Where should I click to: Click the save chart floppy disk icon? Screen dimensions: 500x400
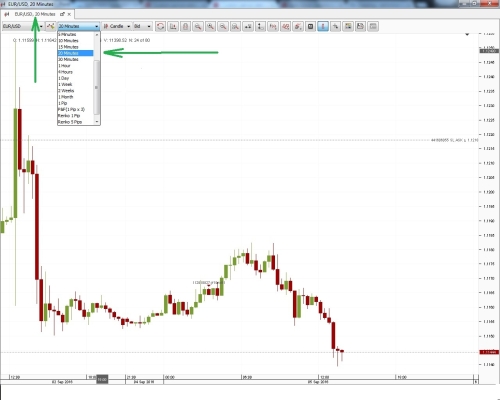click(360, 26)
